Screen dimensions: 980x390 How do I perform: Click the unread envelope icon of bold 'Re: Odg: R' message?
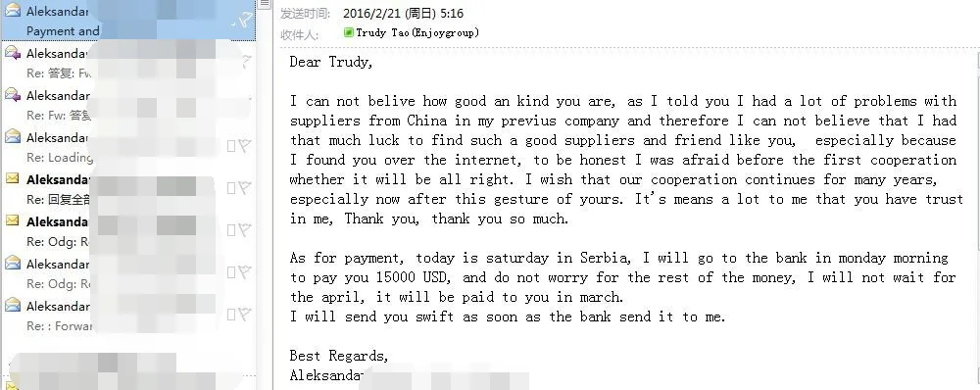[x=13, y=220]
